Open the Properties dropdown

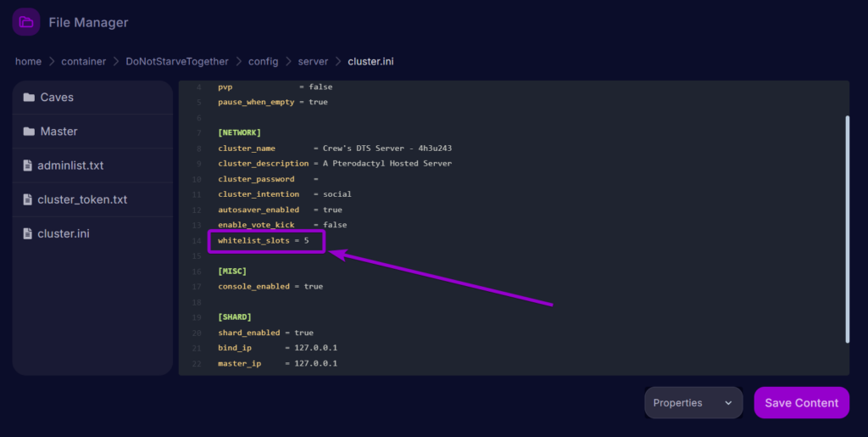693,403
